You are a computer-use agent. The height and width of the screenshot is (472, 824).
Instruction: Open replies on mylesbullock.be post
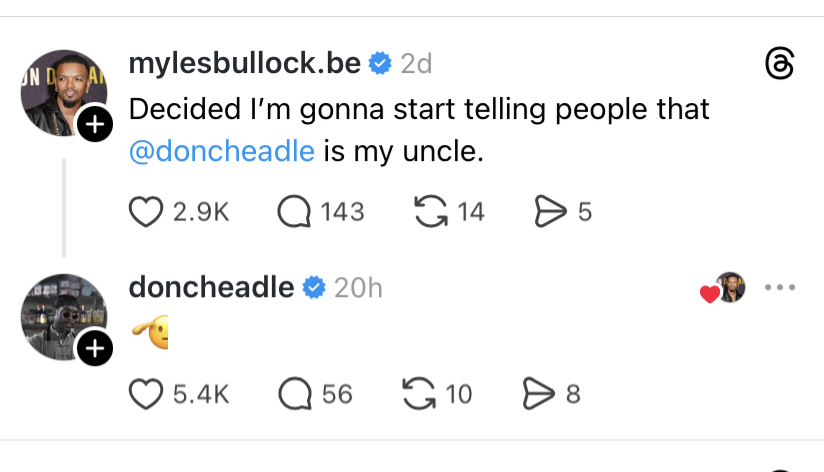coord(293,212)
